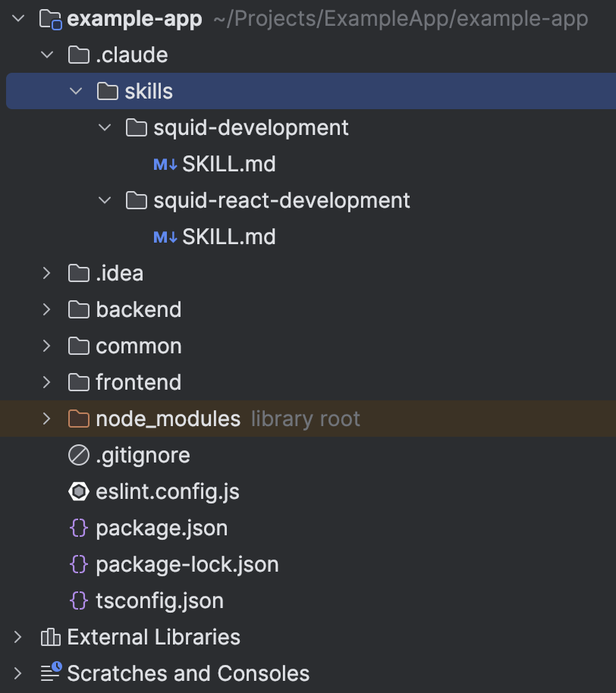The image size is (616, 693).
Task: Click the Scratches and Consoles icon
Action: click(50, 673)
